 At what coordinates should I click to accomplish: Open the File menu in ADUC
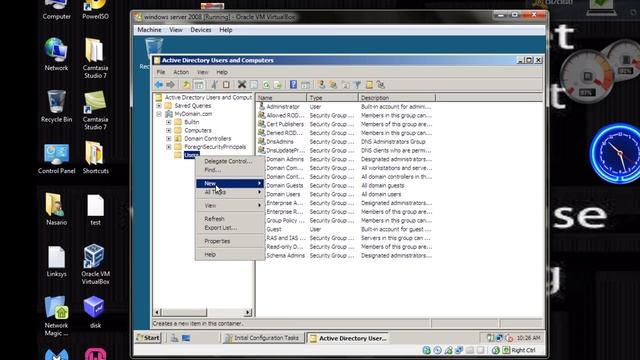click(x=161, y=72)
